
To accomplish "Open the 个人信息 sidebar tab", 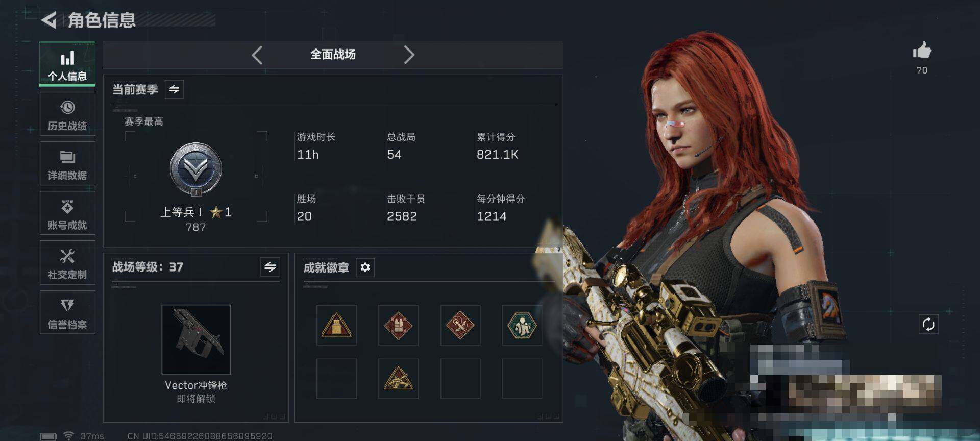I will (x=67, y=64).
